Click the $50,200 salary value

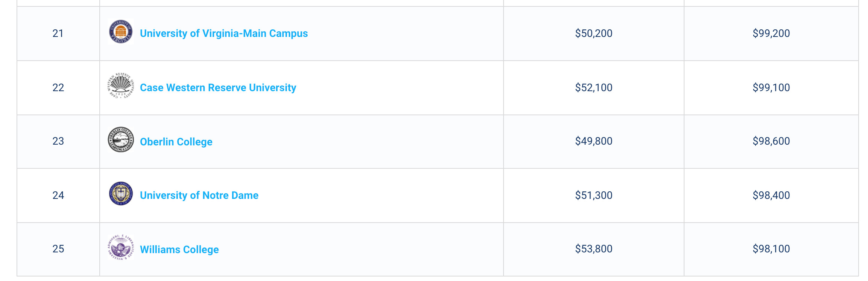[x=594, y=34]
